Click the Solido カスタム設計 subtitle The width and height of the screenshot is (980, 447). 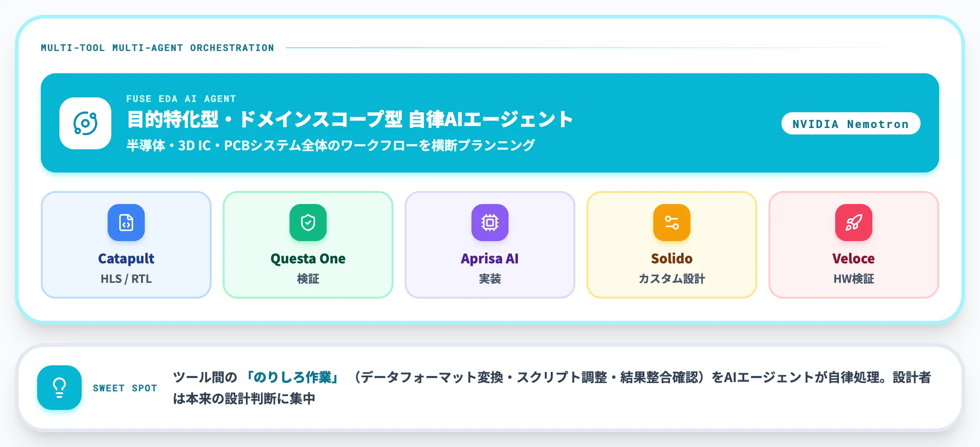pos(672,279)
